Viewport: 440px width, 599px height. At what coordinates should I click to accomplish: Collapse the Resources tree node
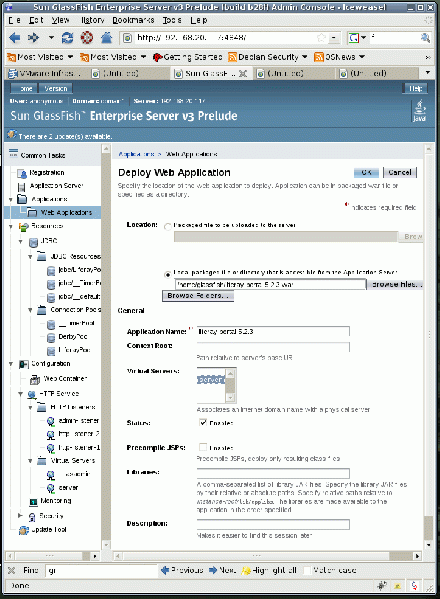[x=11, y=227]
